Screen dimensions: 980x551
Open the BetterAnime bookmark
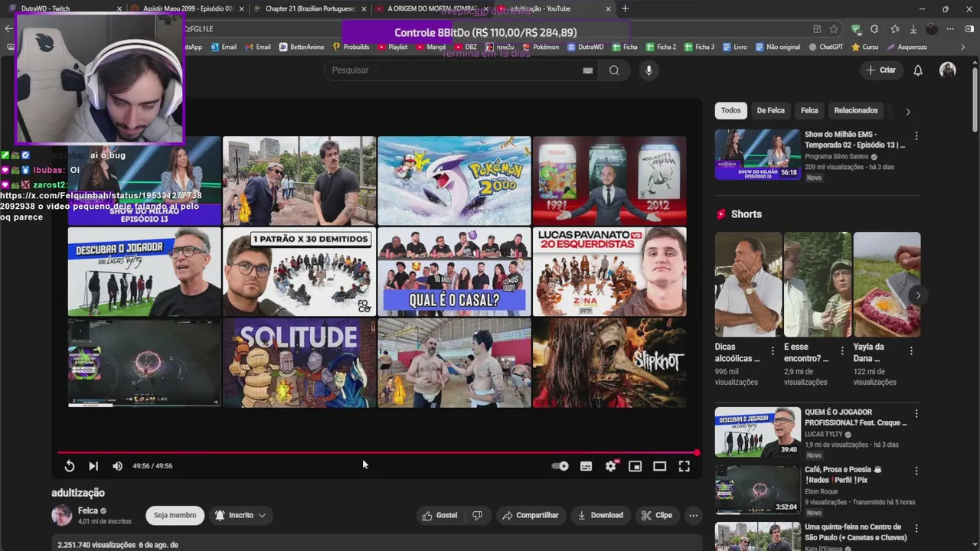point(301,47)
